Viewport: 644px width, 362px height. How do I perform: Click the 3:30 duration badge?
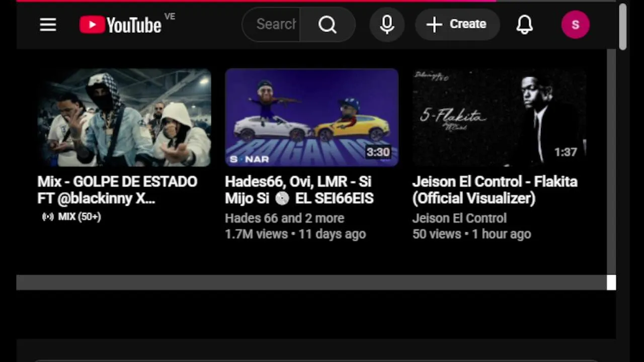tap(378, 152)
